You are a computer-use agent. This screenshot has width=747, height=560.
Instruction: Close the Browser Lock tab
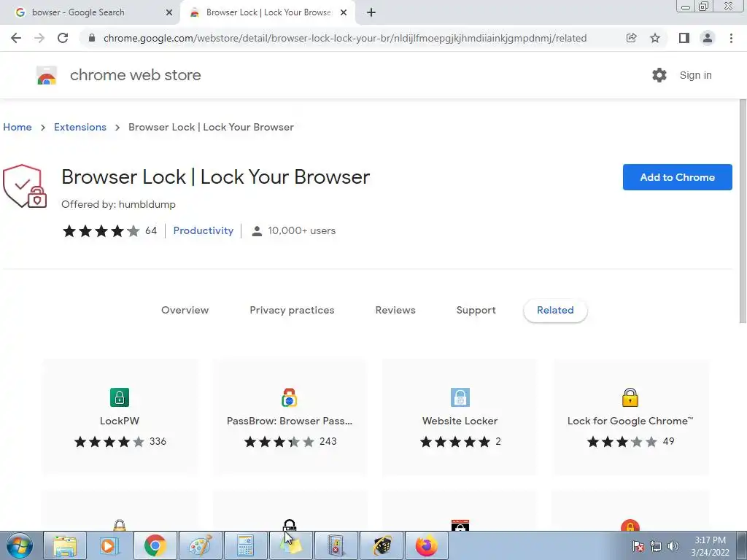344,13
